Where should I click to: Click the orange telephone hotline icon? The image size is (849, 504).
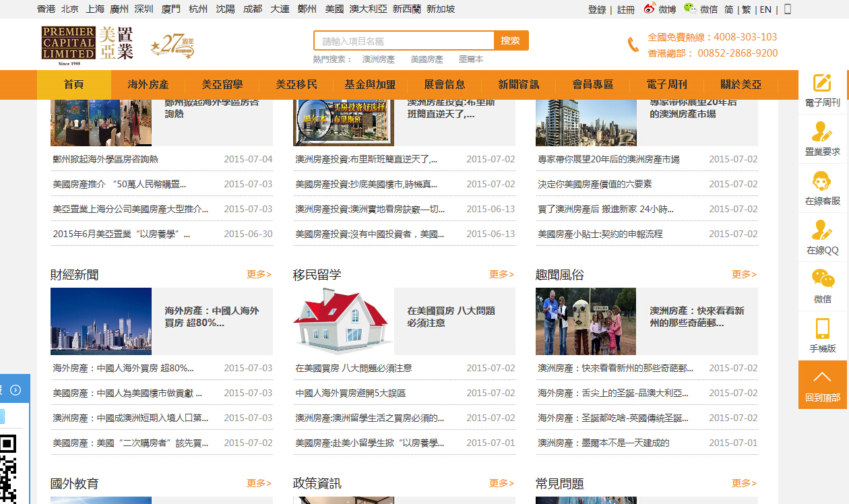click(633, 45)
